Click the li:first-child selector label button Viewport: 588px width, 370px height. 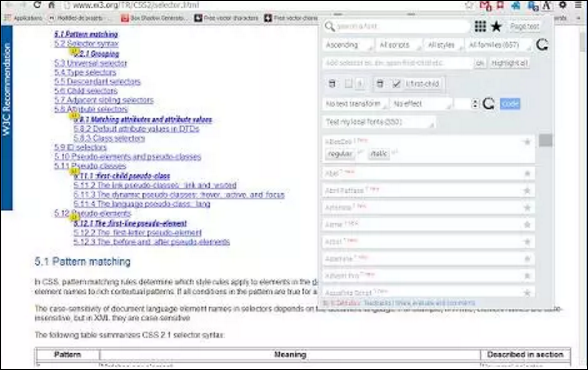422,84
